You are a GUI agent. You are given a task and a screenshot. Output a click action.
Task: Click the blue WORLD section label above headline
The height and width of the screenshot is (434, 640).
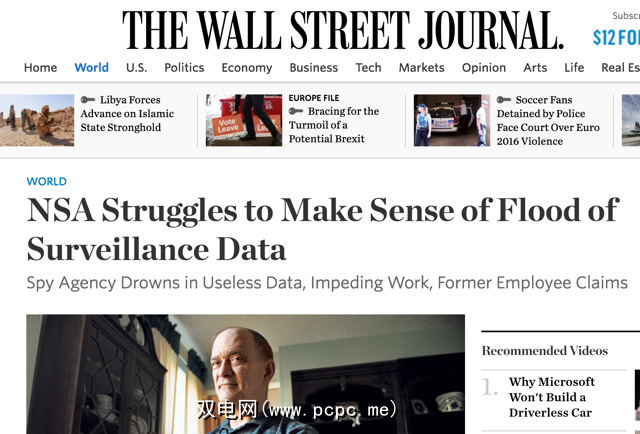[46, 182]
